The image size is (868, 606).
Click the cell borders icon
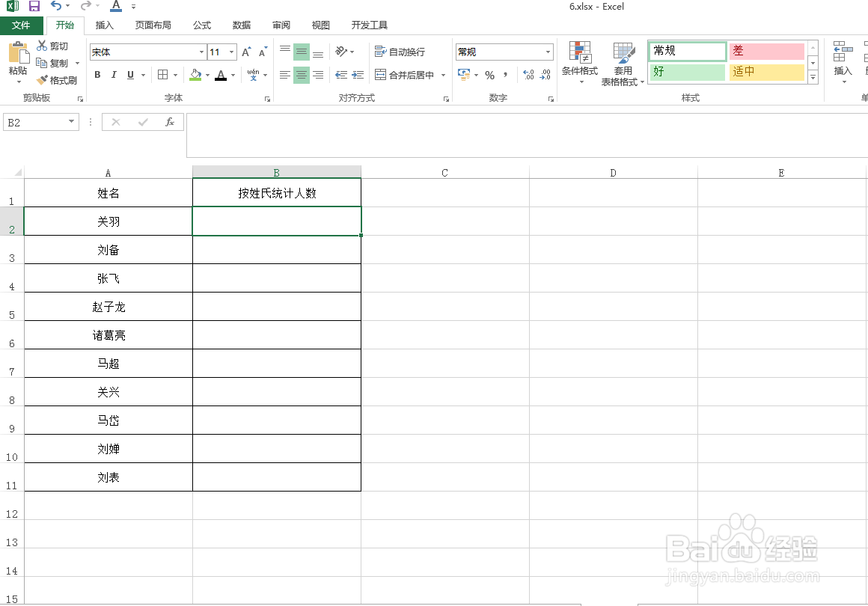click(163, 75)
